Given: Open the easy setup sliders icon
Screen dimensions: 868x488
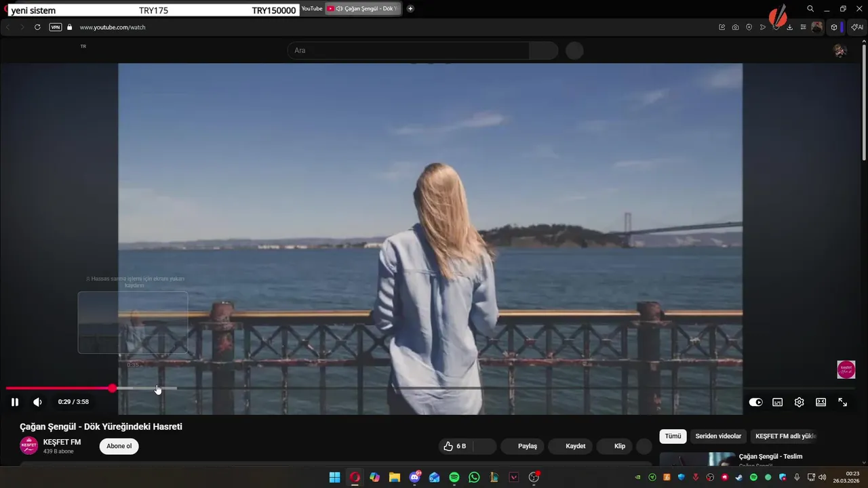Looking at the screenshot, I should click(x=804, y=27).
